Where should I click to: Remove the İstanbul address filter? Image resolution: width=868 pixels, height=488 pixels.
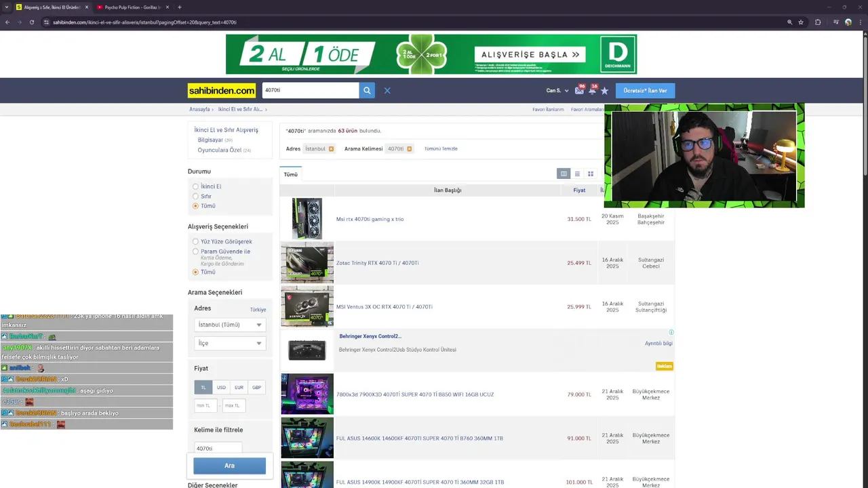coord(331,148)
